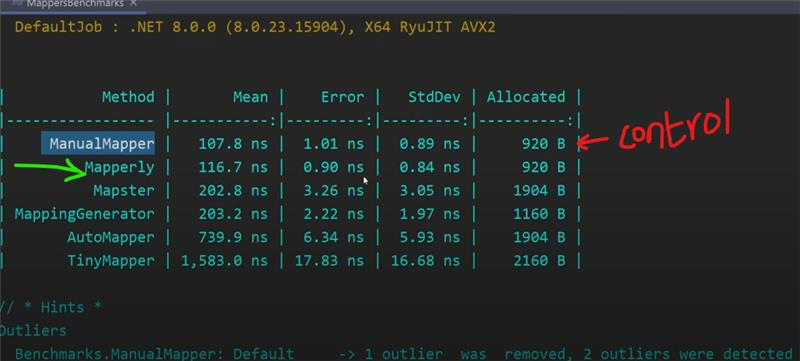Click 920 B in the ManualMapper row
Screen dimensions: 800x361
[x=543, y=144]
